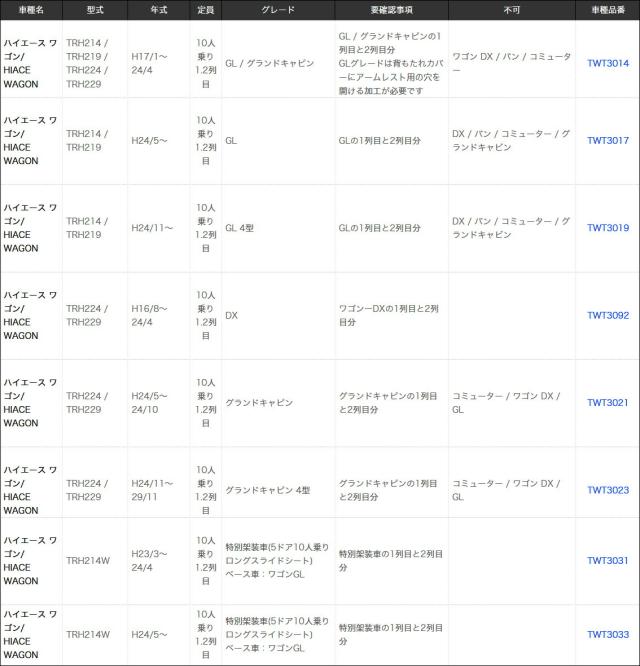
Task: Open the TWT3017 part number link
Action: point(607,141)
